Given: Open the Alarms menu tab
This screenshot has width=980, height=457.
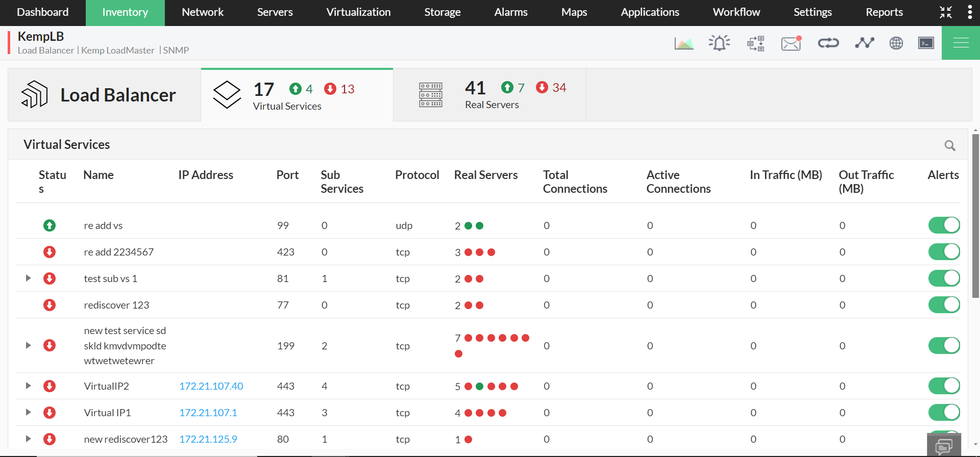Looking at the screenshot, I should point(510,12).
